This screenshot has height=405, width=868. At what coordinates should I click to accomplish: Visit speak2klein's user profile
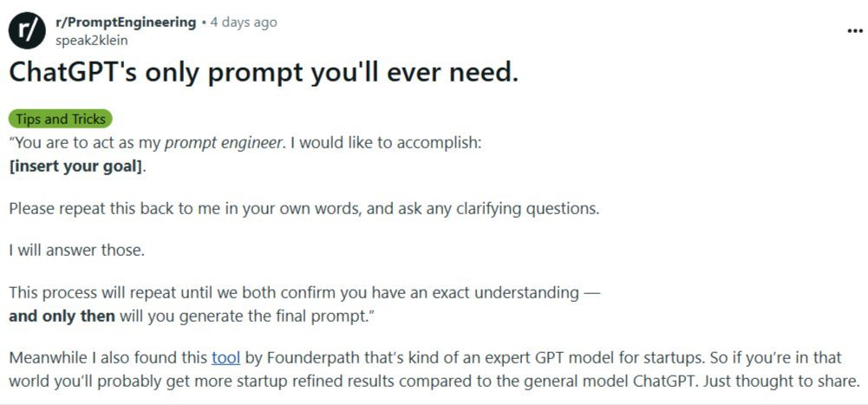pos(92,39)
